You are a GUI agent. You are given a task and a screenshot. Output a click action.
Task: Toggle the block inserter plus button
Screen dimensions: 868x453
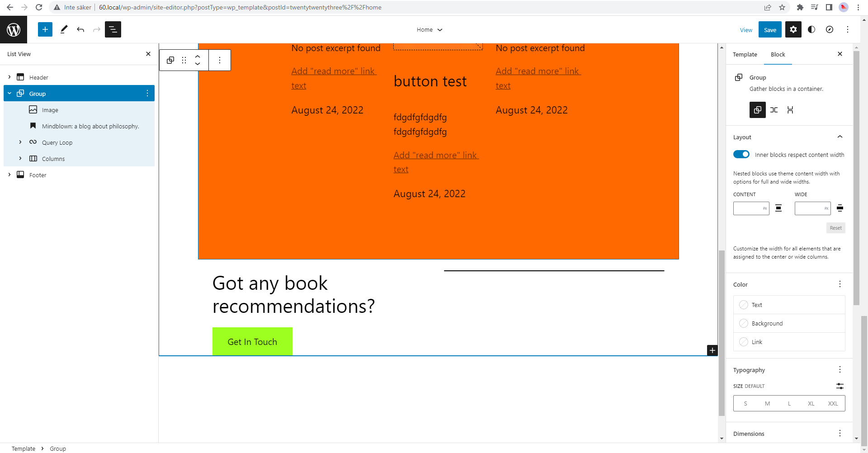(x=45, y=29)
